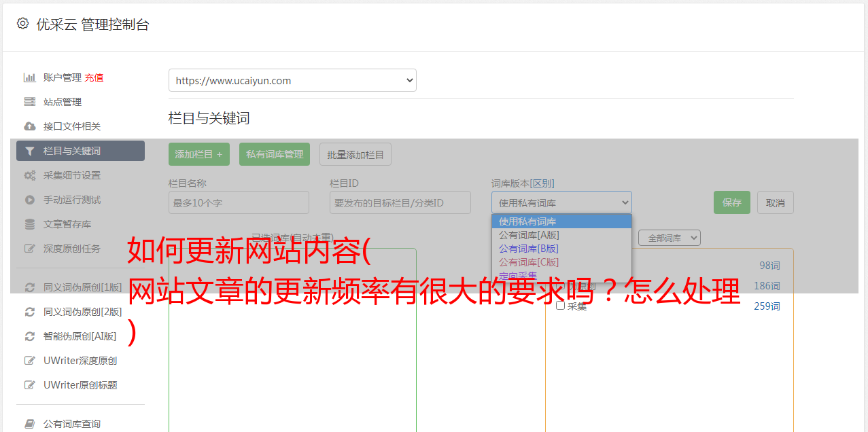Open the 全部词库 filter dropdown
Viewport: 868px width, 432px height.
(670, 238)
